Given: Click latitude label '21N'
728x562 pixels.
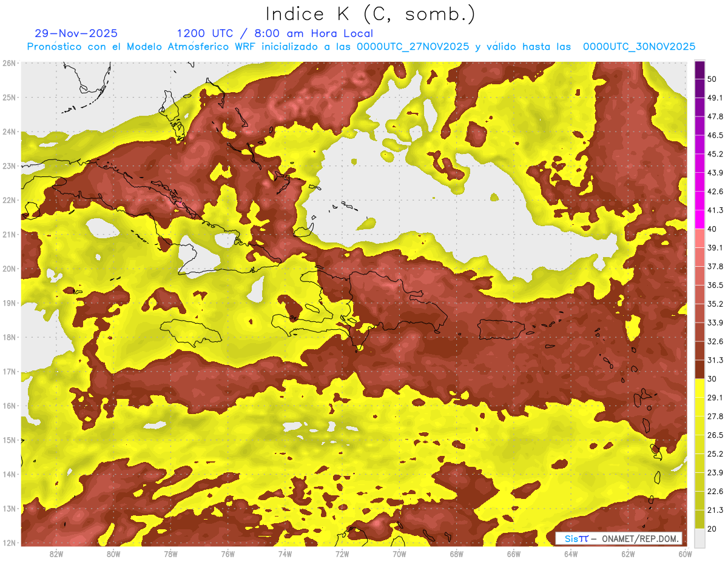Looking at the screenshot, I should [9, 235].
